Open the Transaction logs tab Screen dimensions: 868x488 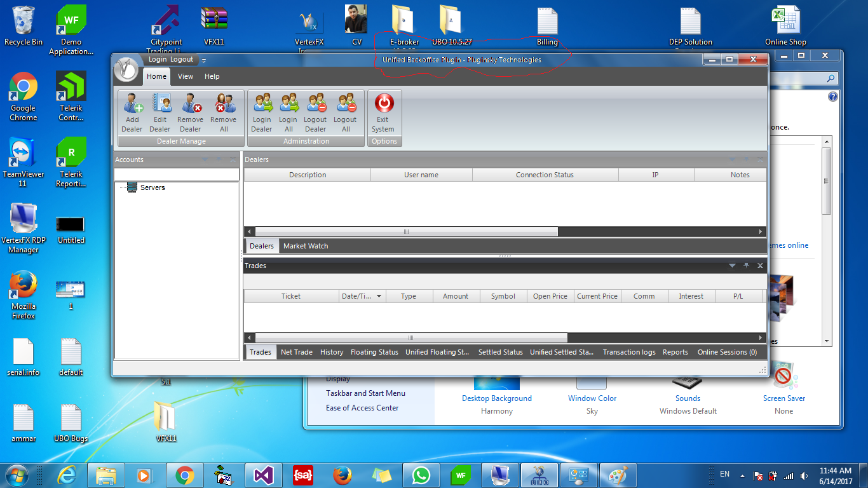point(629,352)
